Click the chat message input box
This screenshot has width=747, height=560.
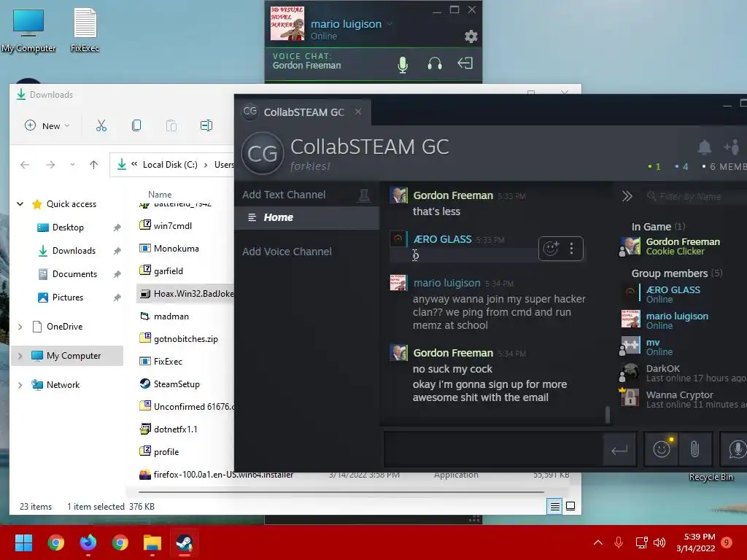pyautogui.click(x=493, y=449)
